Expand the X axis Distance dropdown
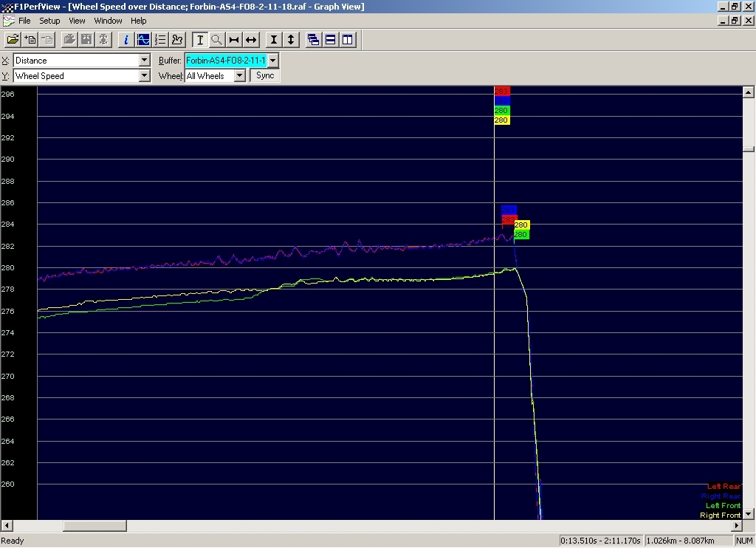 pyautogui.click(x=144, y=61)
